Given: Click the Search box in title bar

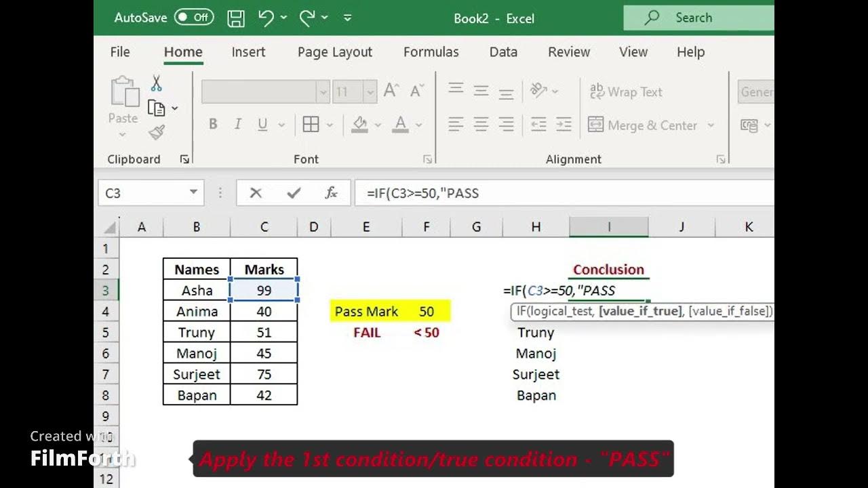Looking at the screenshot, I should coord(698,18).
